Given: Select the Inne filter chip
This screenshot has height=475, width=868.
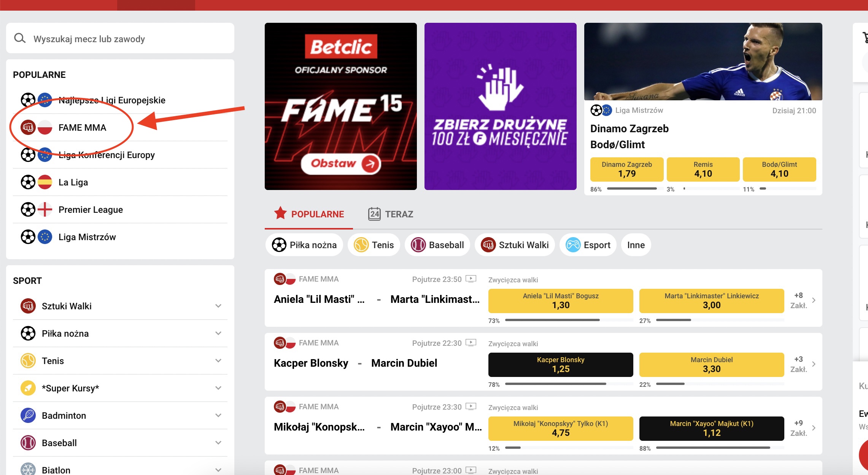Looking at the screenshot, I should point(636,245).
